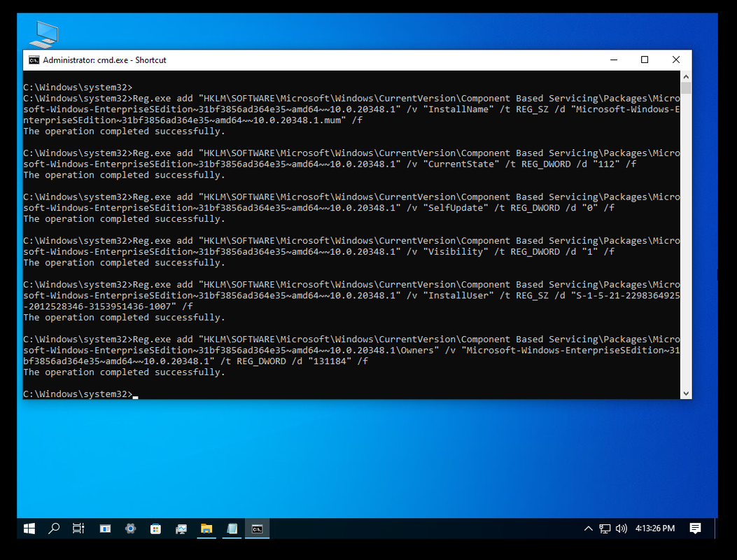Open the network tray icon
The image size is (737, 560).
pyautogui.click(x=605, y=528)
